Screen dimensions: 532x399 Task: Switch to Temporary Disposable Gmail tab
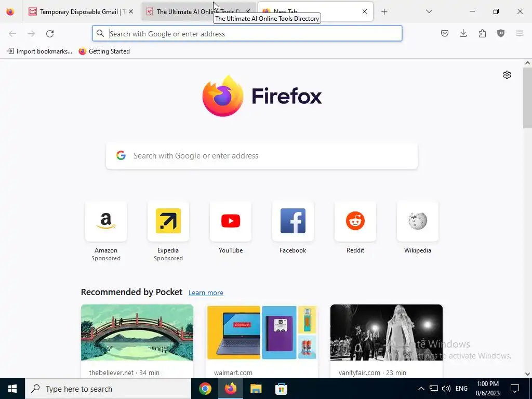[x=81, y=11]
